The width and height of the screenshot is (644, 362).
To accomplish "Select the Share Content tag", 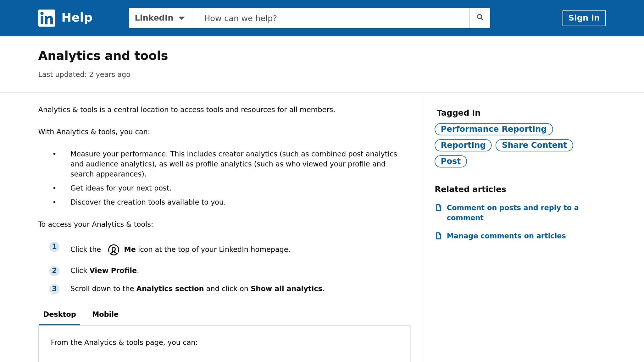I will [x=534, y=145].
